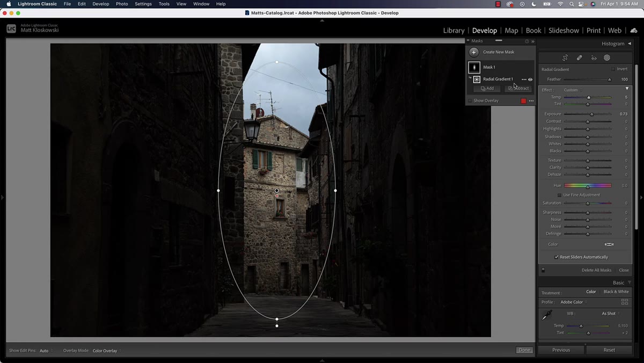Click the top handle of the radial ellipse
This screenshot has height=363, width=644.
pyautogui.click(x=277, y=62)
